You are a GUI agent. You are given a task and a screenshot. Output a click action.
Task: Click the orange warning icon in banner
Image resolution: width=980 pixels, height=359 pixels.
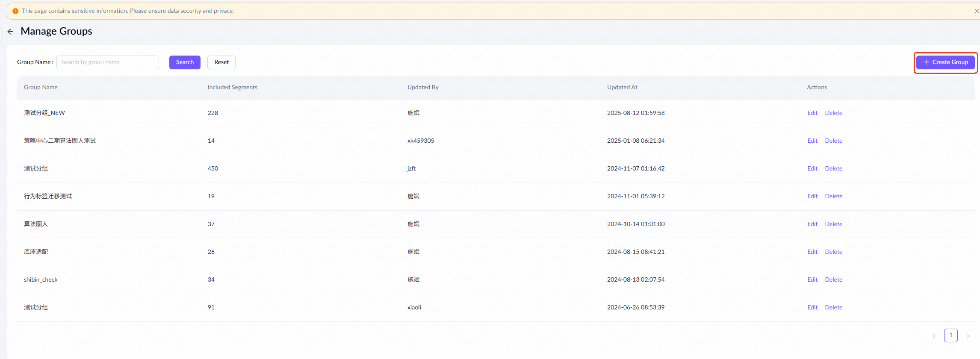[15, 11]
